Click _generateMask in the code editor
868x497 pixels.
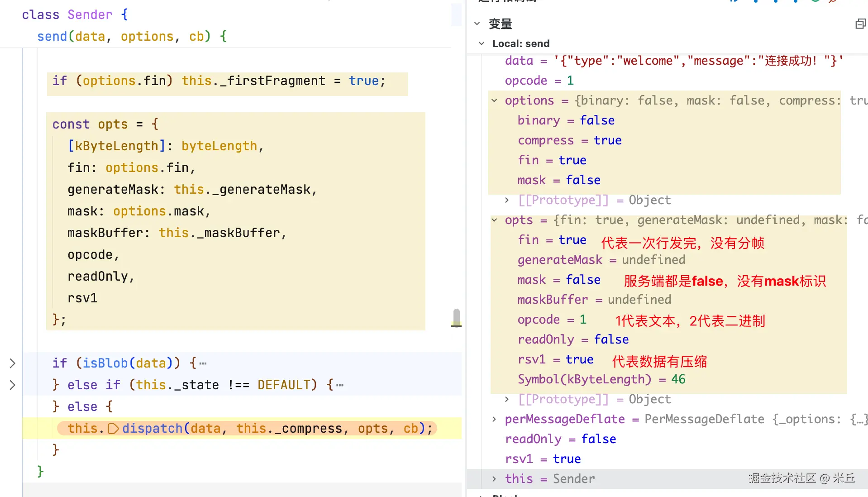tap(261, 190)
